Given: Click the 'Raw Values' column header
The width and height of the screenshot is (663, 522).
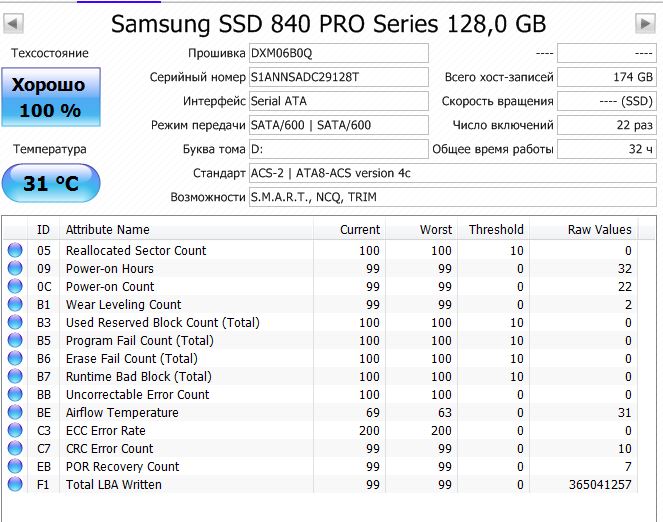Looking at the screenshot, I should pos(599,229).
